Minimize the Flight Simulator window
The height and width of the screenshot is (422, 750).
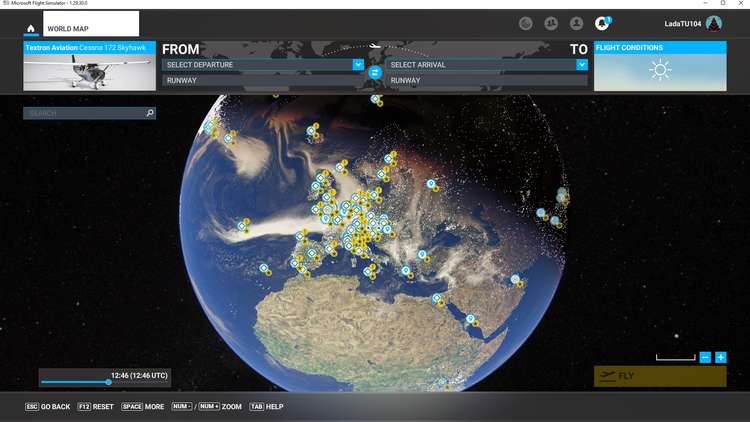point(705,3)
